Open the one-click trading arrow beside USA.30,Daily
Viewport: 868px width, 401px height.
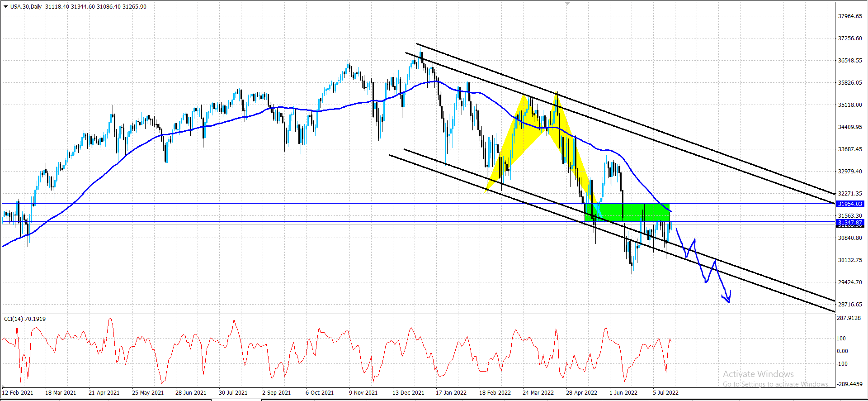point(5,7)
